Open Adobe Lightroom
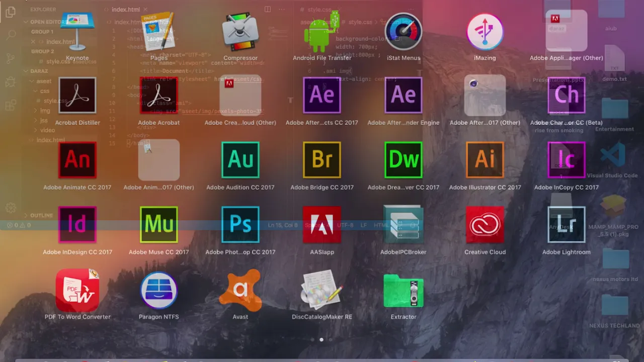This screenshot has height=362, width=644. [567, 225]
